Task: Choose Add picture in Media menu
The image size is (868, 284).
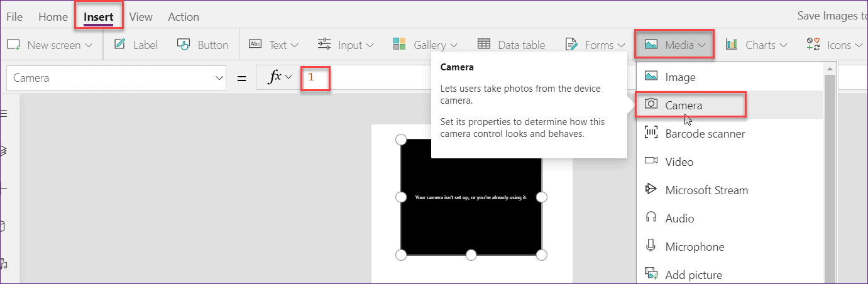Action: pos(693,275)
